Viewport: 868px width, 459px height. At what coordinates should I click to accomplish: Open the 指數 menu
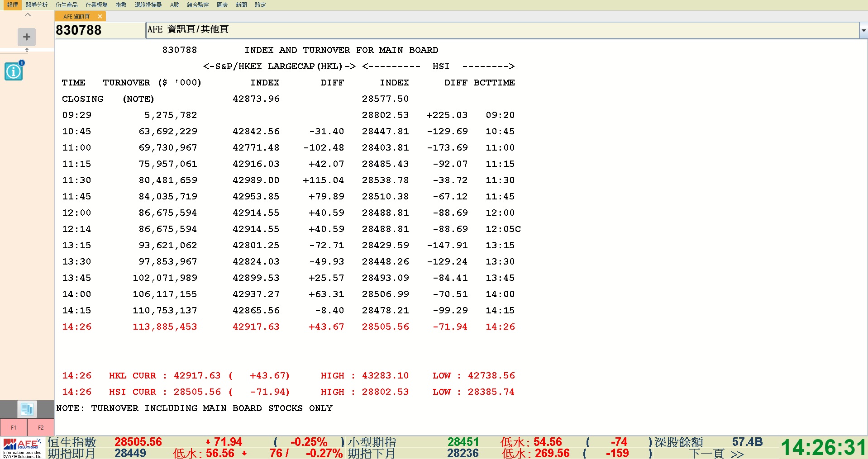[121, 5]
